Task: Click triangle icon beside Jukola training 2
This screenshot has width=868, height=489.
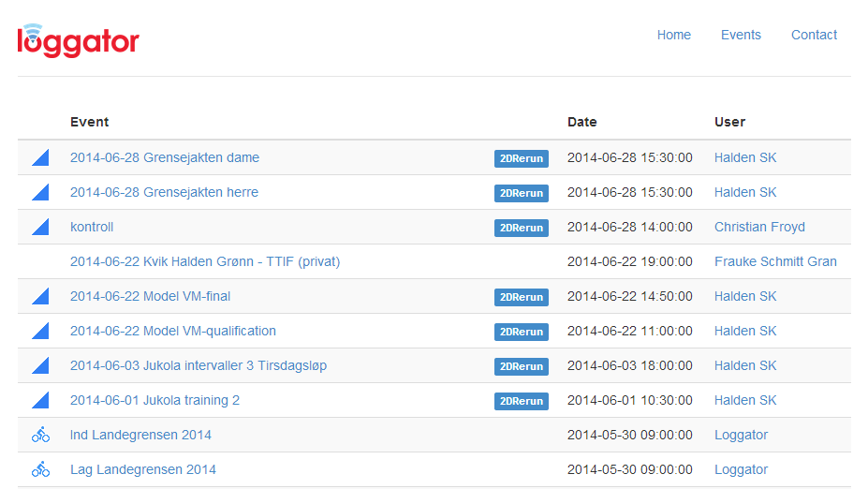Action: [40, 400]
